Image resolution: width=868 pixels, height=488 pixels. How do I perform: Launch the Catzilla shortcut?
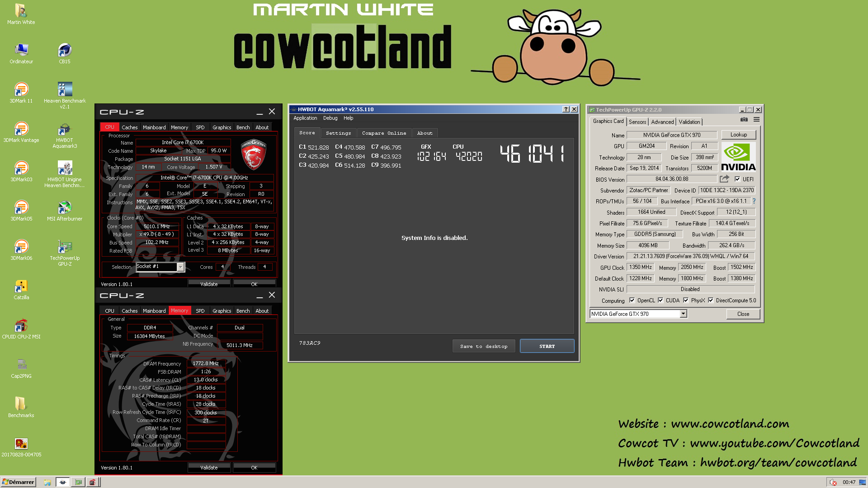[x=21, y=289]
